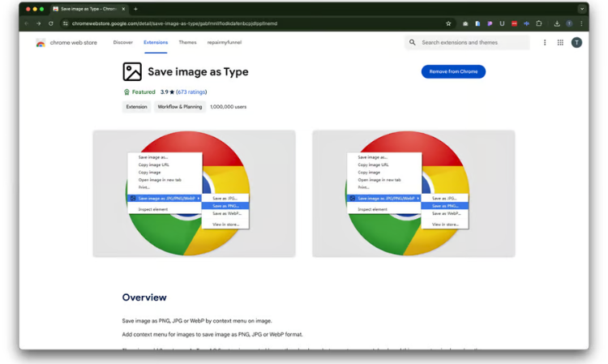Go to the Discover tab
Viewport: 608px width, 364px height.
point(123,42)
